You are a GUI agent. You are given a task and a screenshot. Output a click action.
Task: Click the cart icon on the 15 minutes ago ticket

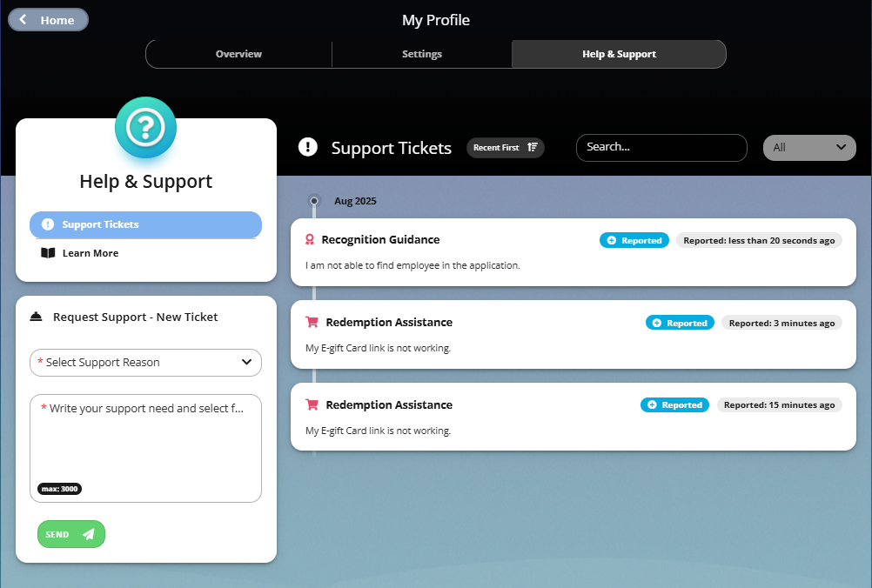pyautogui.click(x=312, y=404)
